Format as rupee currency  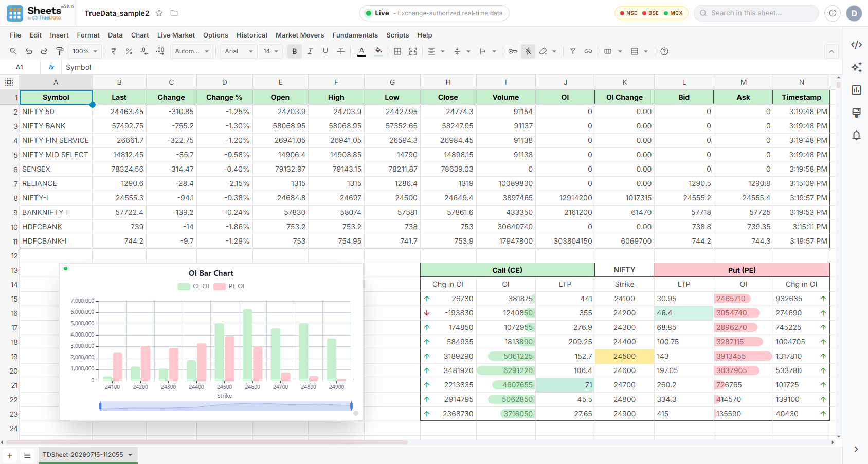pyautogui.click(x=114, y=51)
